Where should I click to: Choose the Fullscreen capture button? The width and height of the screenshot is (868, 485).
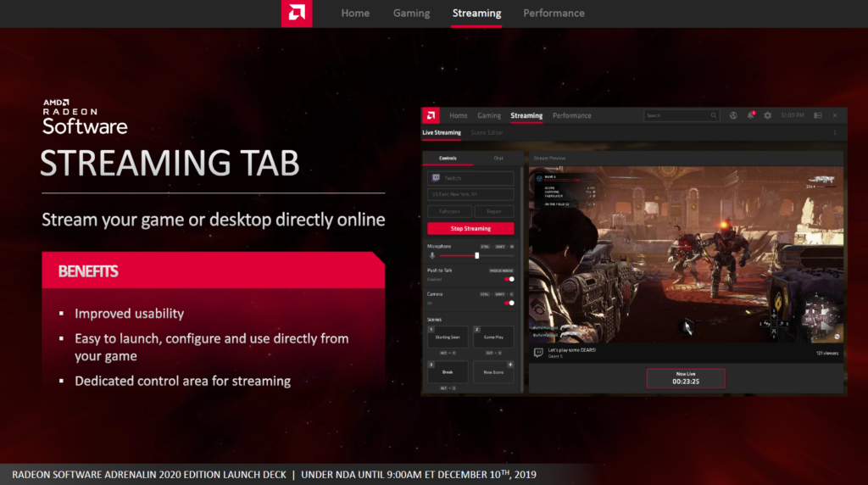(x=449, y=211)
